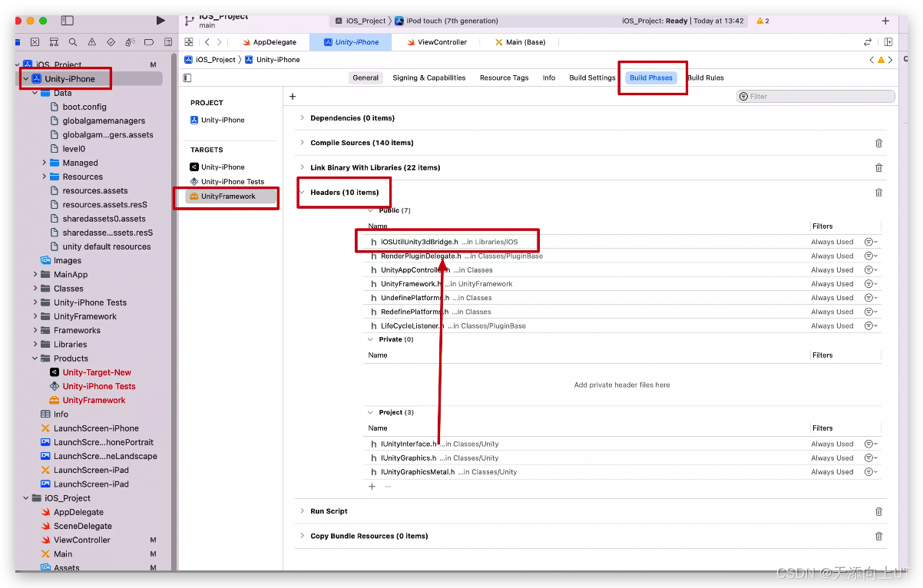Hide the project and targets list sidebar

[x=187, y=78]
